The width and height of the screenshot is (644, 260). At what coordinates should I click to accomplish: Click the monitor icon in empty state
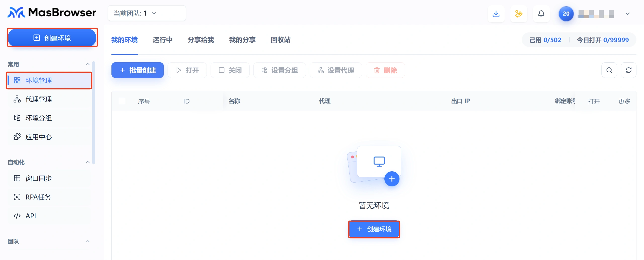tap(379, 162)
